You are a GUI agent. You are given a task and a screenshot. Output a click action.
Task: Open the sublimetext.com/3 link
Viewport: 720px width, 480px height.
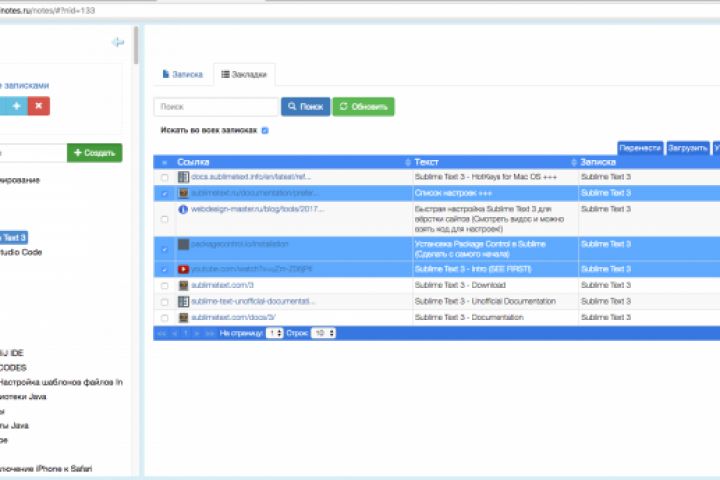pos(222,285)
